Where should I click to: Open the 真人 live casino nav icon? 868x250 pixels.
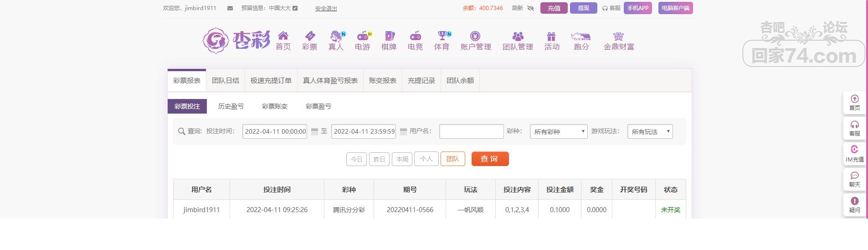pyautogui.click(x=336, y=36)
